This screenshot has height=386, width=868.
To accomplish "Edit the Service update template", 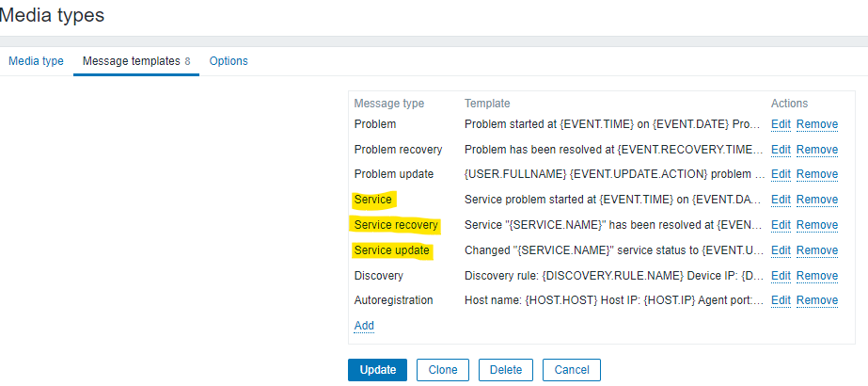I will tap(781, 250).
